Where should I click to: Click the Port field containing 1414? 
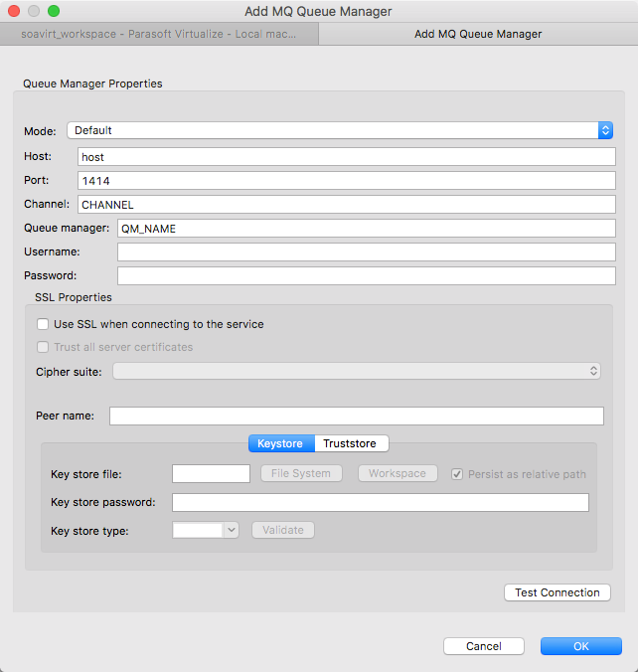pos(346,181)
